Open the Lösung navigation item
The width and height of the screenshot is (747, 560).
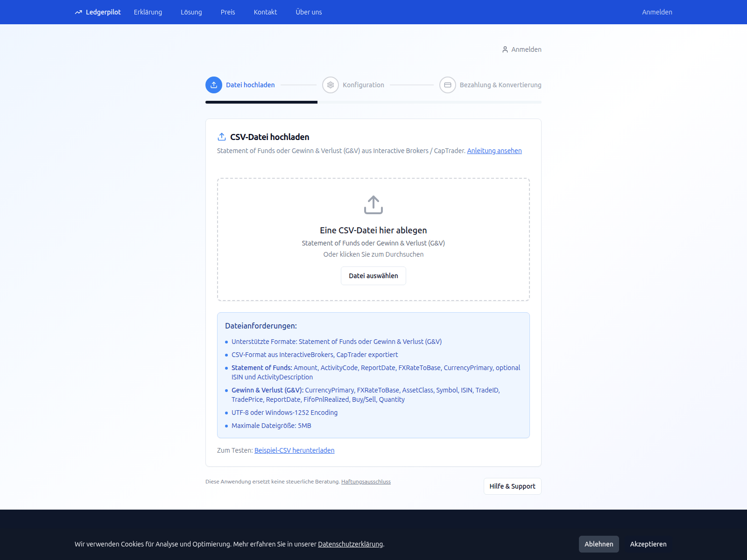[x=191, y=12]
